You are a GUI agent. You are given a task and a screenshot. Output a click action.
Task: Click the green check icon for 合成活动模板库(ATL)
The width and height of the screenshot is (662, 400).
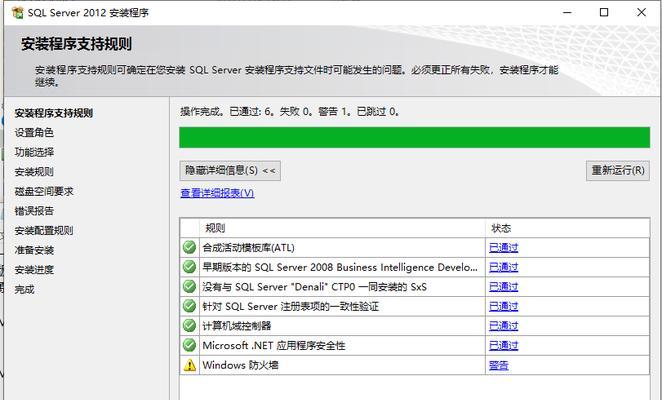coord(189,247)
